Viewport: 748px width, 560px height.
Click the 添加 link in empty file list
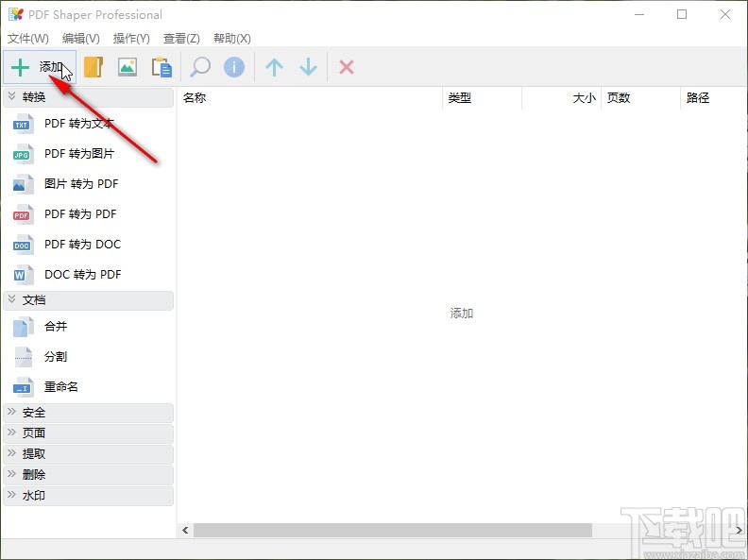click(x=461, y=314)
